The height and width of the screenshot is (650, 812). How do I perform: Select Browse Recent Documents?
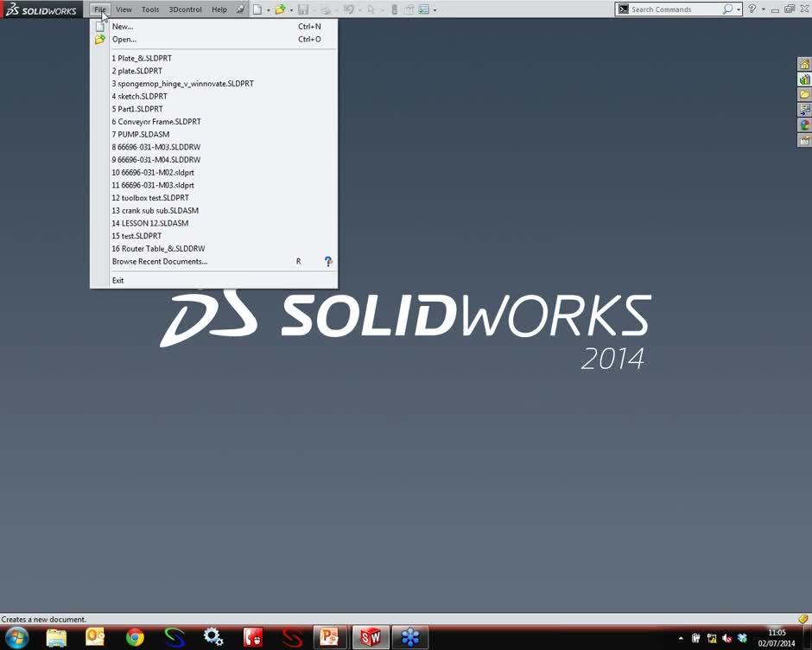click(x=160, y=261)
